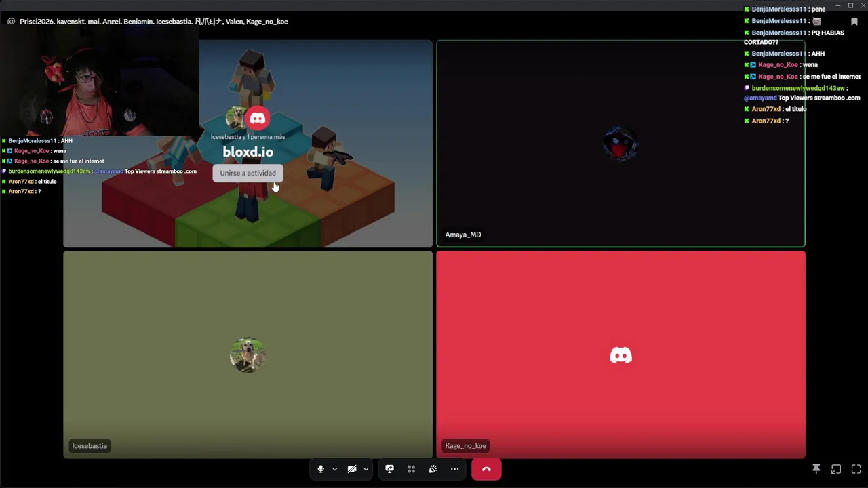Enter fullscreen mode for the call
Viewport: 868px width, 488px height.
click(856, 469)
